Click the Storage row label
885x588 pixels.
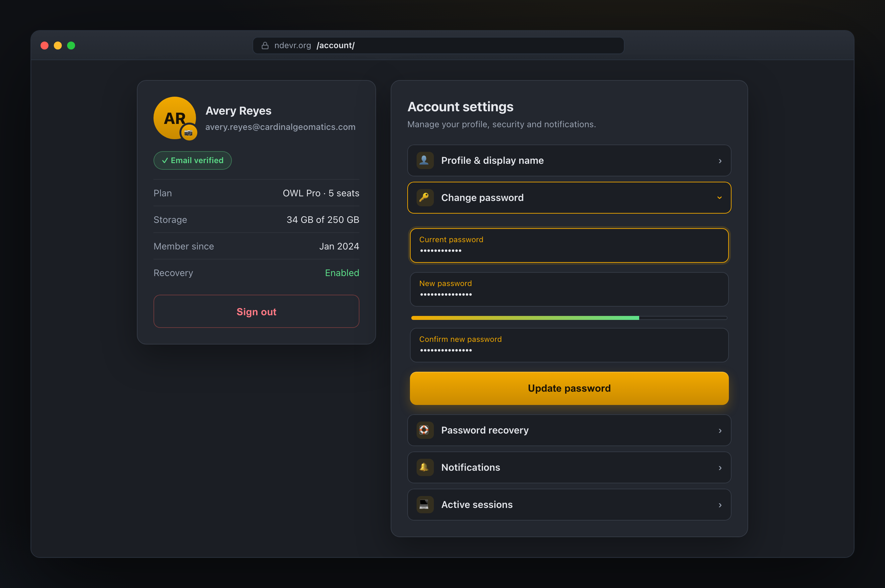coord(170,220)
